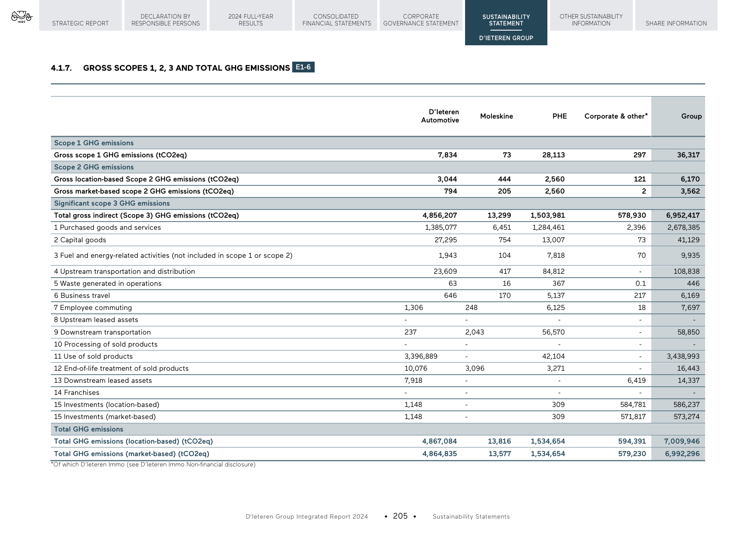Click 'Gross location-based Scope 2 GHG emissions' row label
Screen dimensions: 756x535
point(146,179)
